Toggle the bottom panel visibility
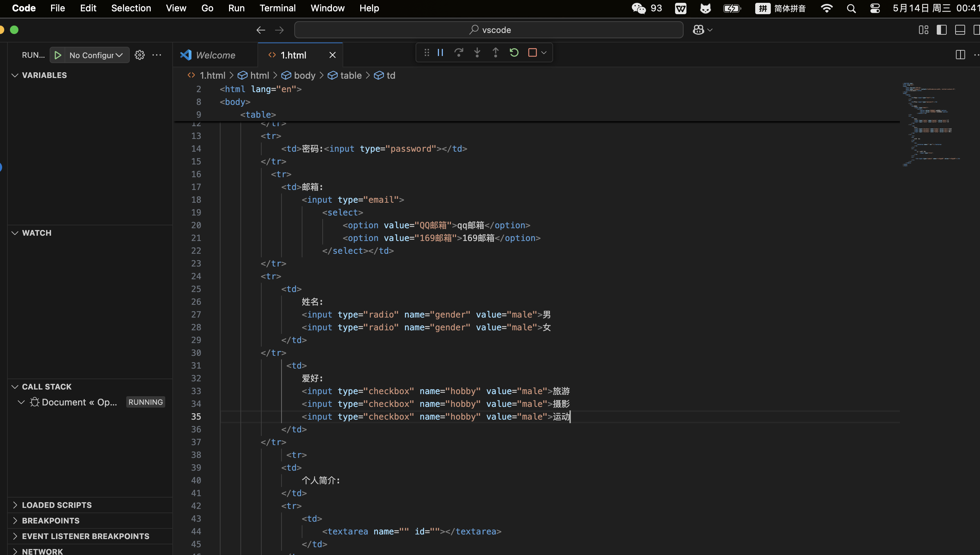Viewport: 980px width, 555px height. [960, 30]
